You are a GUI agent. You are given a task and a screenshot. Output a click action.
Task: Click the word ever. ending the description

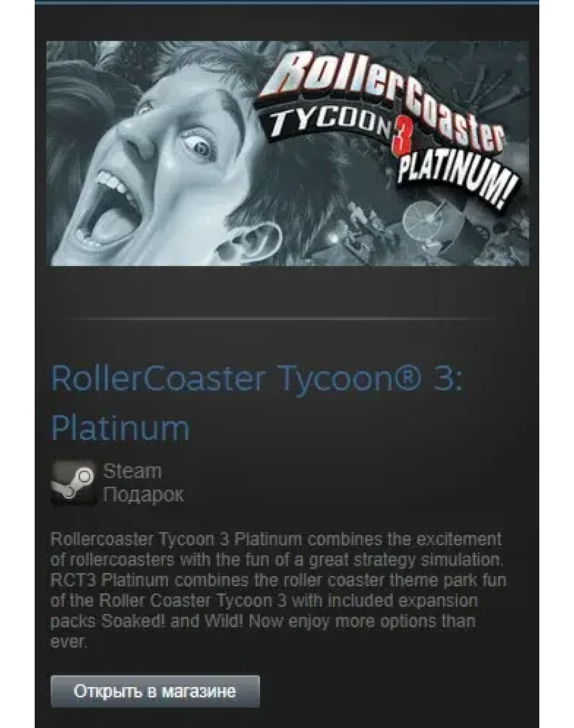[x=68, y=642]
